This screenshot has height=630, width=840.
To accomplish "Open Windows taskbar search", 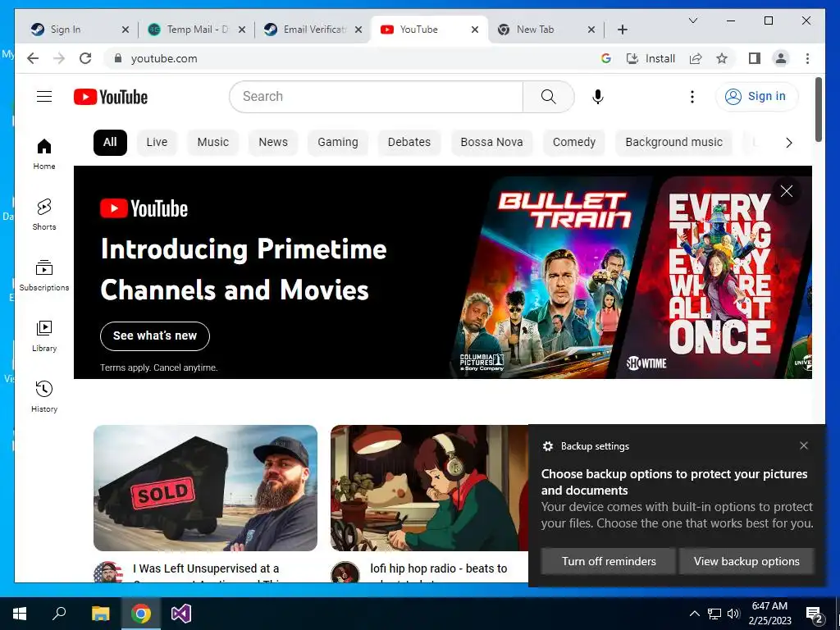I will pyautogui.click(x=59, y=614).
